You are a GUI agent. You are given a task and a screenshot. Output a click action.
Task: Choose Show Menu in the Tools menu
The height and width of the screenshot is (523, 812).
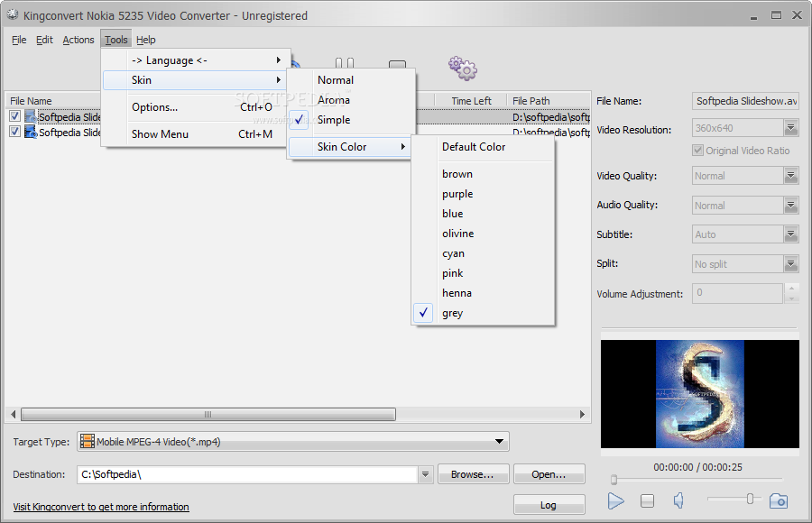tap(195, 134)
